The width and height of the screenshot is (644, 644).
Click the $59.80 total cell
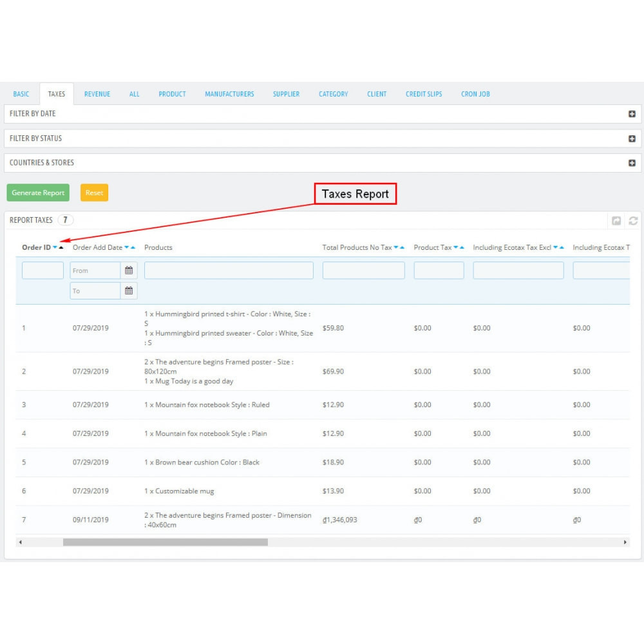pyautogui.click(x=333, y=328)
